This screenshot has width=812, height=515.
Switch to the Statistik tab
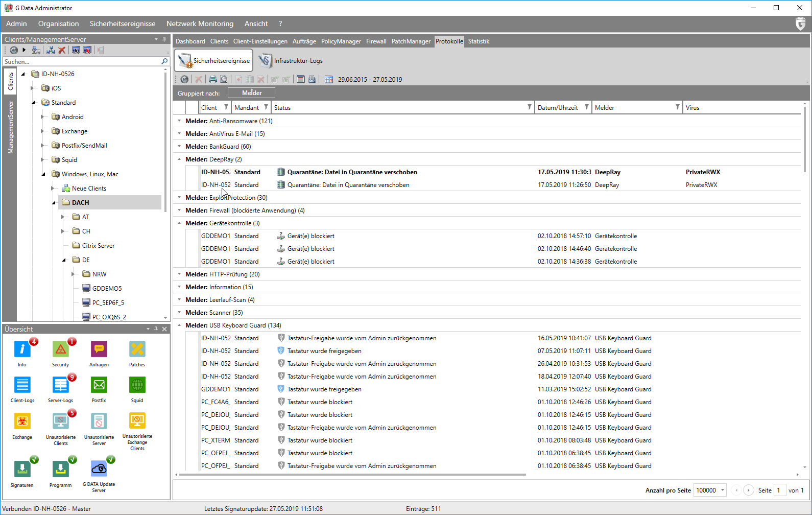tap(479, 41)
